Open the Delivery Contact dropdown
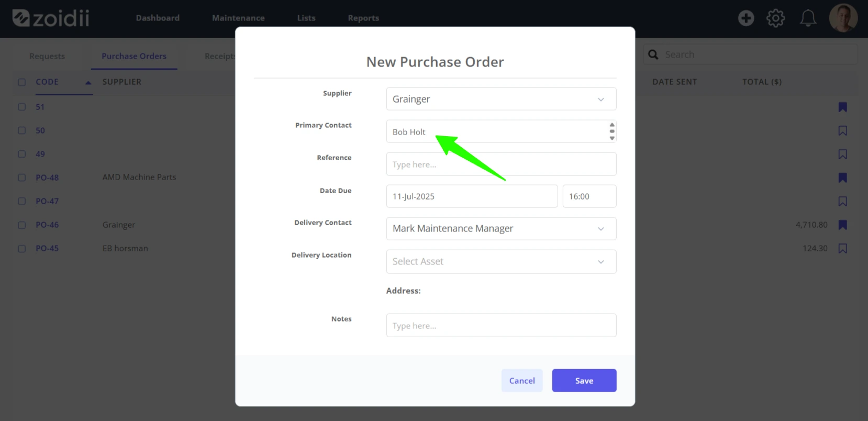Screen dimensions: 868x421 [501, 229]
